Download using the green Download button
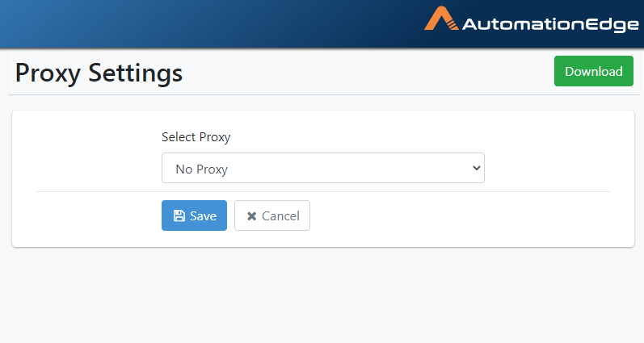Image resolution: width=644 pixels, height=343 pixels. click(x=594, y=71)
